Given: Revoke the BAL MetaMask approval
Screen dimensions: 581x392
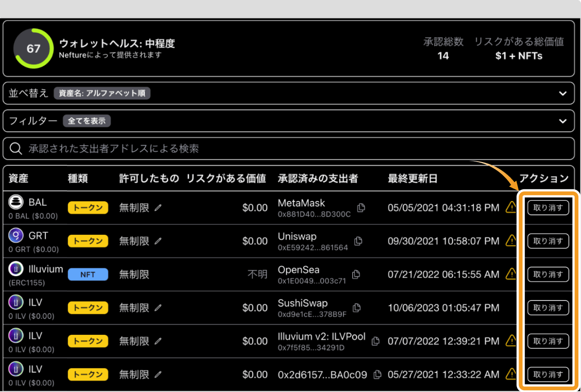Looking at the screenshot, I should coord(548,208).
